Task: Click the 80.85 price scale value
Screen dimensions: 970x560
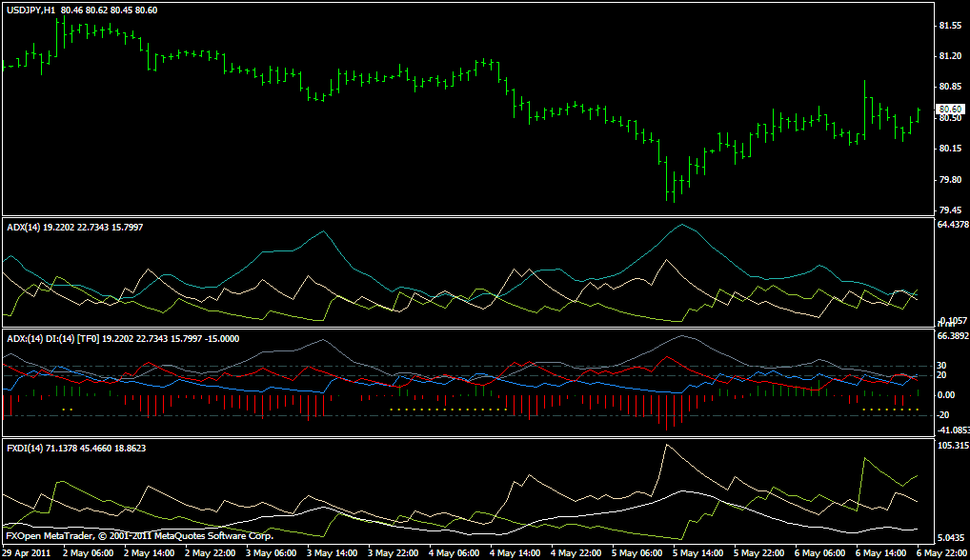Action: coord(950,88)
